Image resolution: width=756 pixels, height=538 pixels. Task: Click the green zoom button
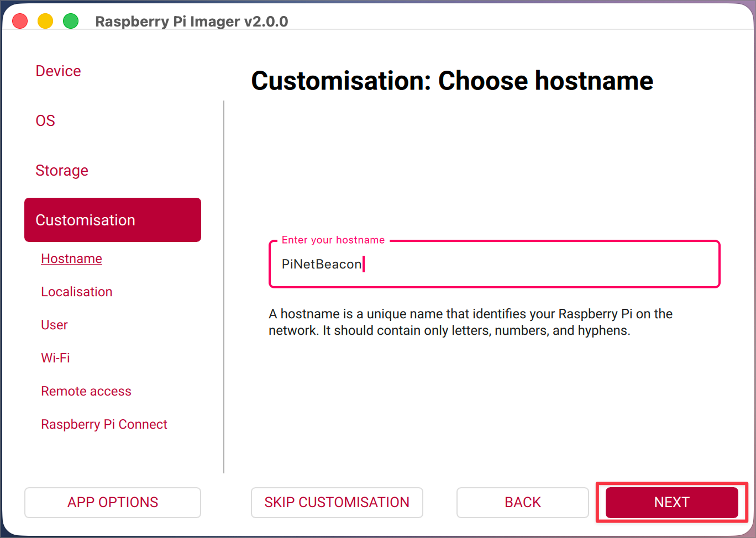click(71, 20)
